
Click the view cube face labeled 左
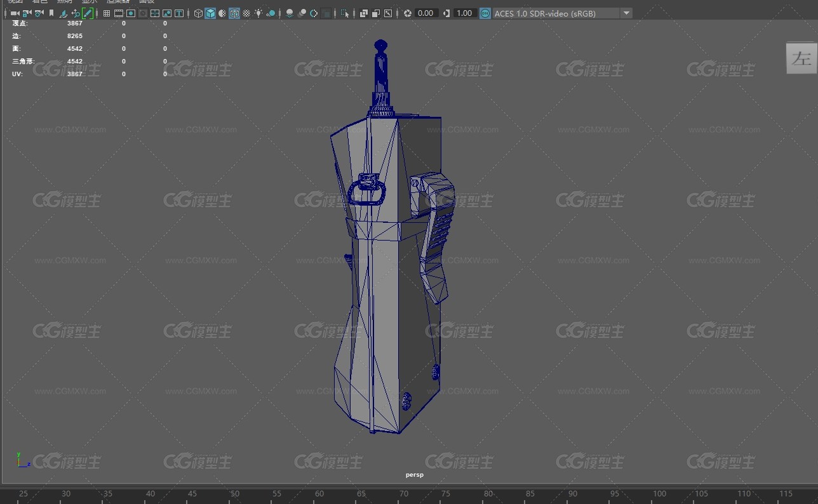(x=801, y=58)
